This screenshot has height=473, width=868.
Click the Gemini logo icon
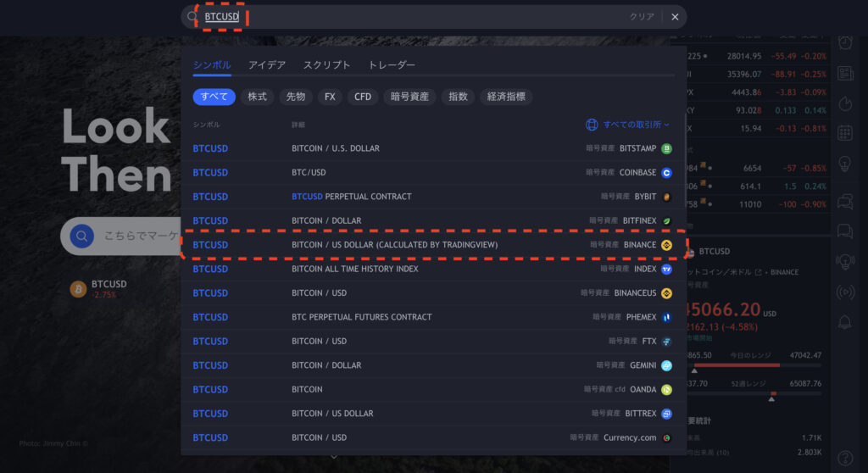pyautogui.click(x=666, y=365)
